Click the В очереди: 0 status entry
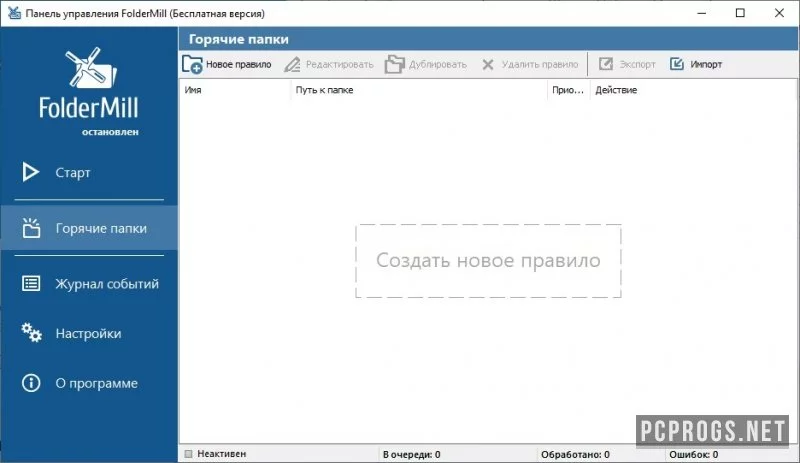Image resolution: width=800 pixels, height=463 pixels. pos(411,454)
